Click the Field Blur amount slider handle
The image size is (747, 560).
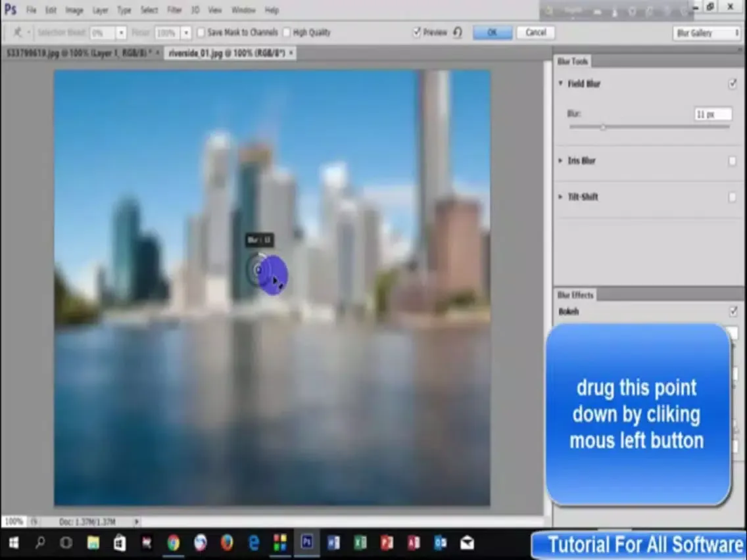coord(603,127)
